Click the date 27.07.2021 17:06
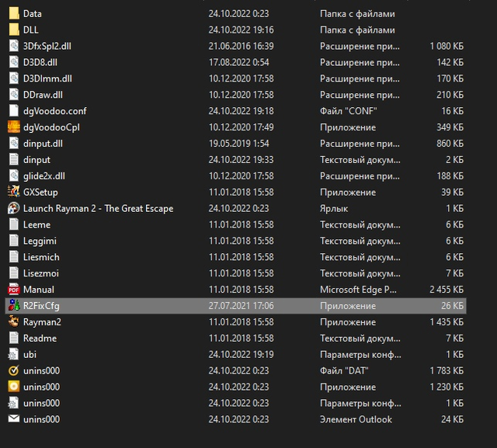Image resolution: width=497 pixels, height=448 pixels. click(x=241, y=305)
